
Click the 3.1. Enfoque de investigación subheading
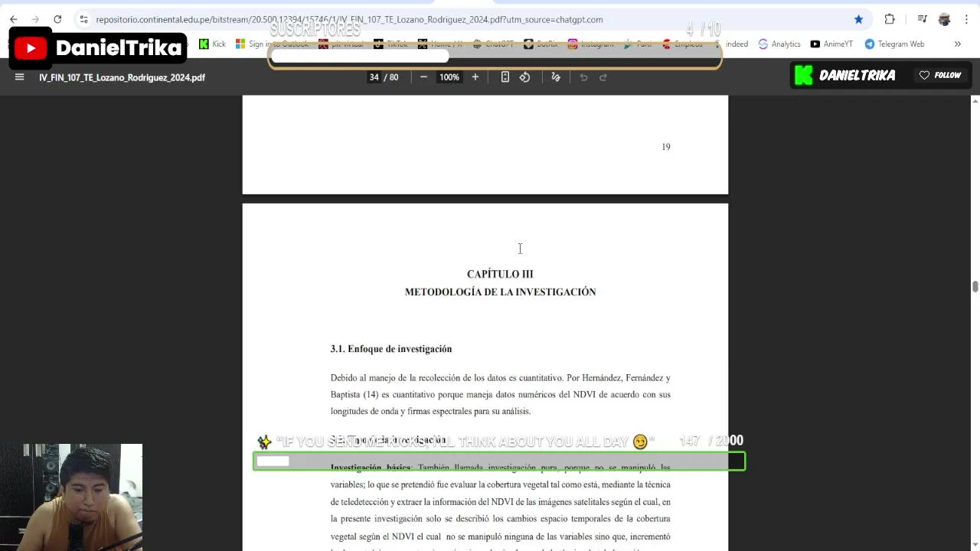(x=391, y=349)
